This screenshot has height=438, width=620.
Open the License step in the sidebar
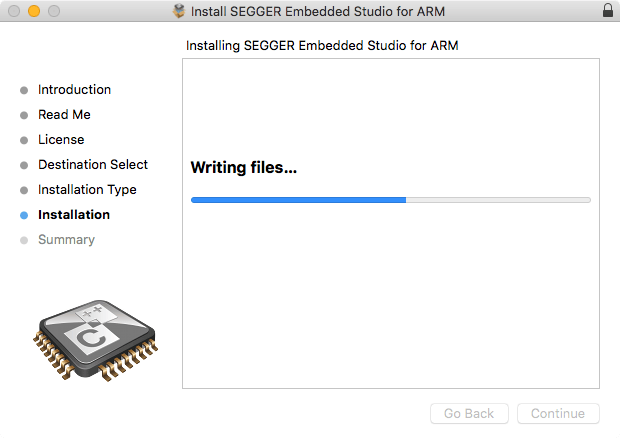point(61,140)
